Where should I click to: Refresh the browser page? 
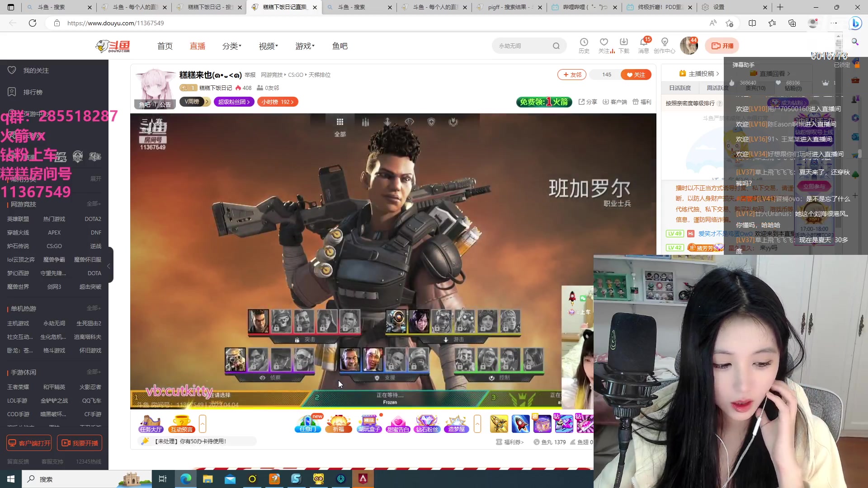[33, 23]
